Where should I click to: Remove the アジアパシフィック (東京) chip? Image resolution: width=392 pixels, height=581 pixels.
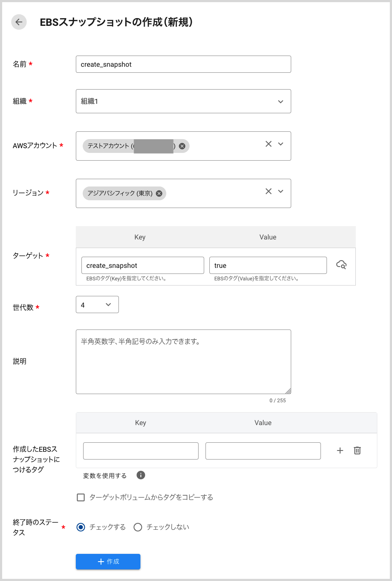coord(159,193)
